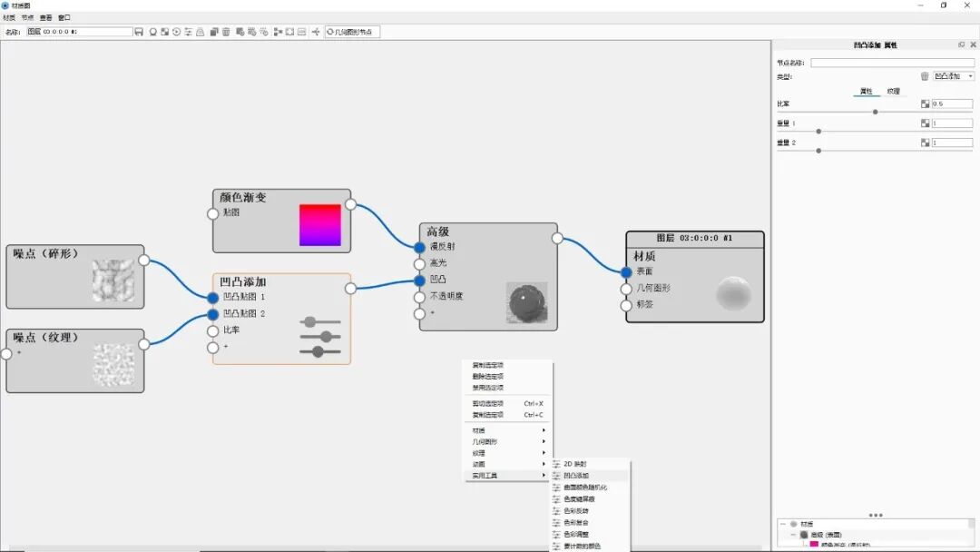The height and width of the screenshot is (552, 980).
Task: Switch to the 纹理 tab in properties panel
Action: (x=893, y=91)
